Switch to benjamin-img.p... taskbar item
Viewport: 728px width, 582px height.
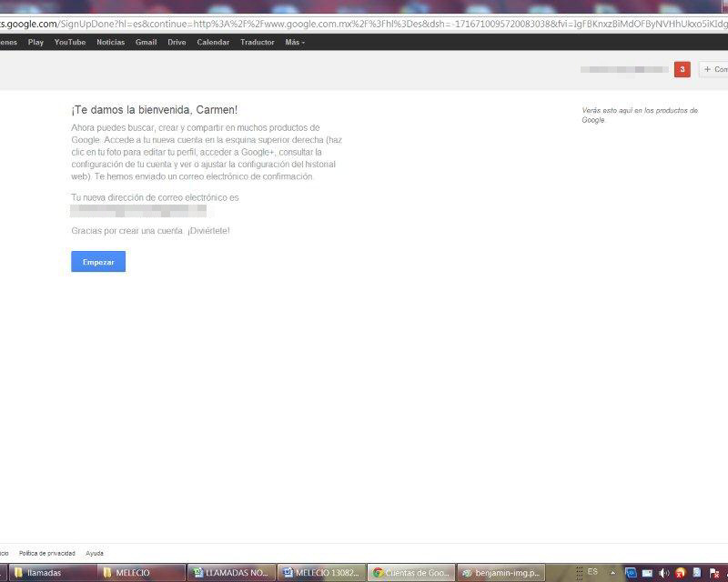[501, 573]
